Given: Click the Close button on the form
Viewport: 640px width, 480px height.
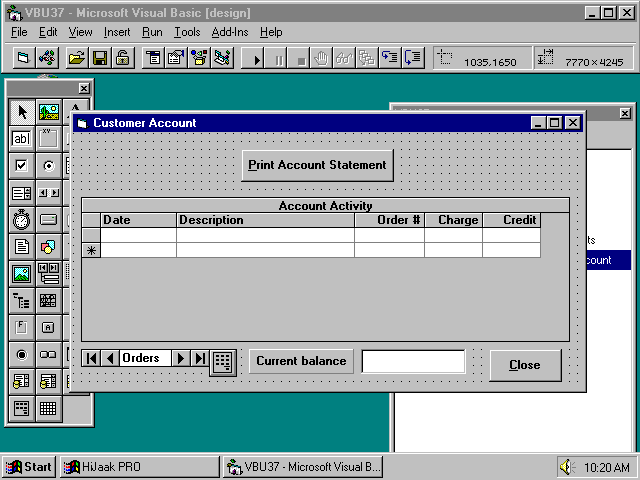Looking at the screenshot, I should click(524, 365).
